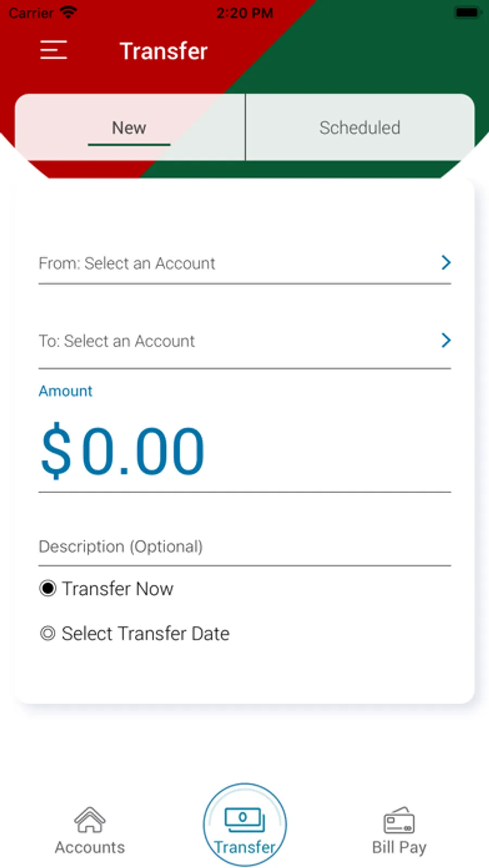Screen dimensions: 489x868
Task: Switch to the Scheduled tab
Action: click(x=360, y=128)
